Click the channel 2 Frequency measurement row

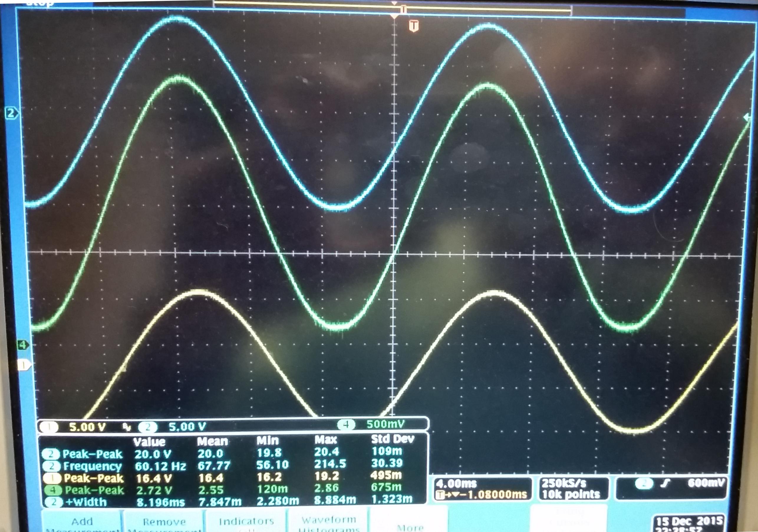tap(93, 466)
